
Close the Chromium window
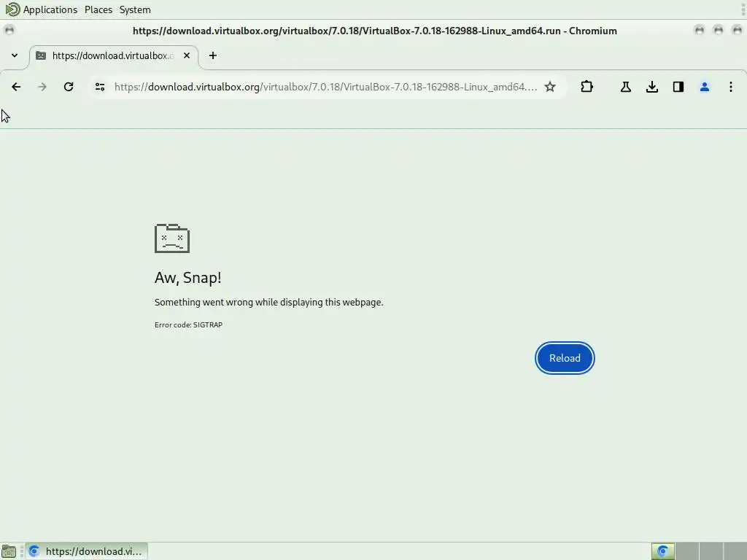(737, 31)
